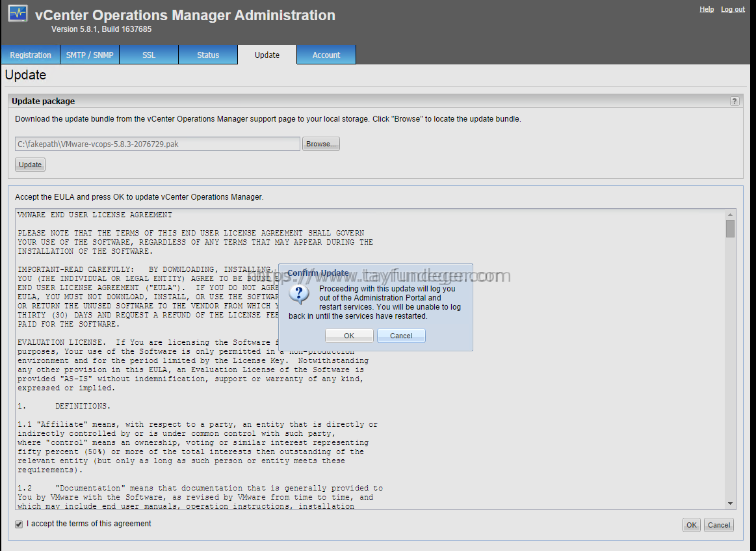Click Browse... to locate update bundle
Viewport: 756px width, 551px height.
point(321,144)
